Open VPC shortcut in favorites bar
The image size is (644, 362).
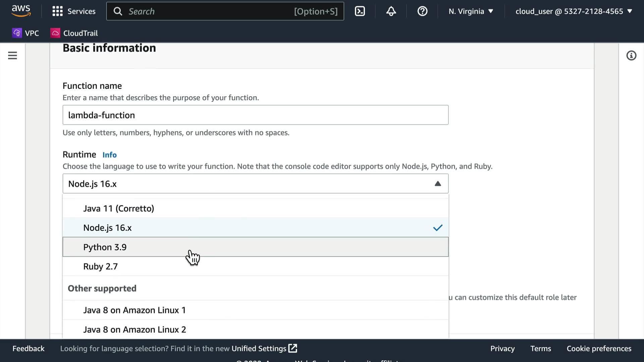tap(26, 33)
